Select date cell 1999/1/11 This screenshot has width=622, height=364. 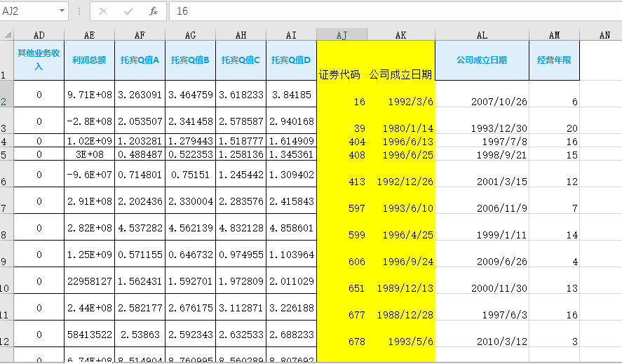click(482, 227)
